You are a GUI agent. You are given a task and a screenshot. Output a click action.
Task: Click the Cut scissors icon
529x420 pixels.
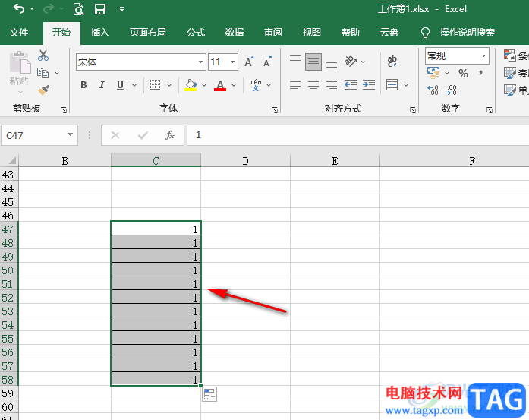[43, 55]
